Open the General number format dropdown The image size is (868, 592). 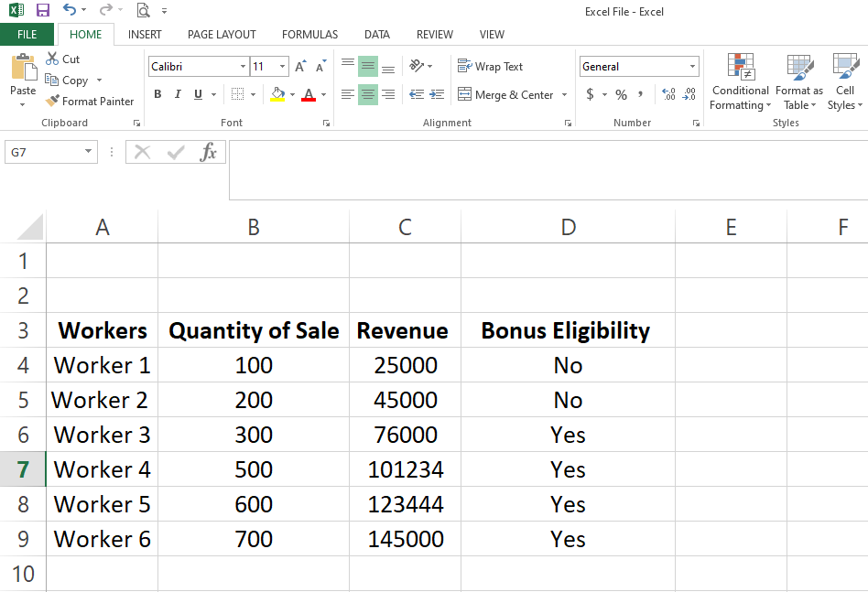692,67
